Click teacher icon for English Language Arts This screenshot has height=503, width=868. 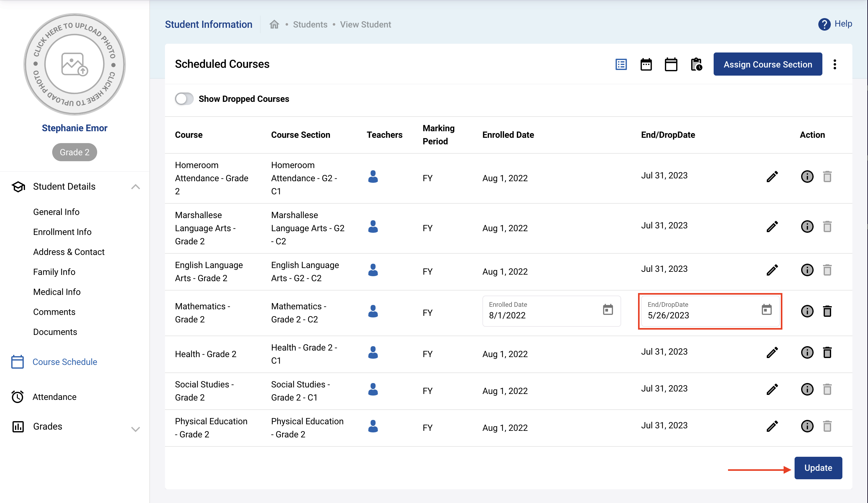(373, 270)
